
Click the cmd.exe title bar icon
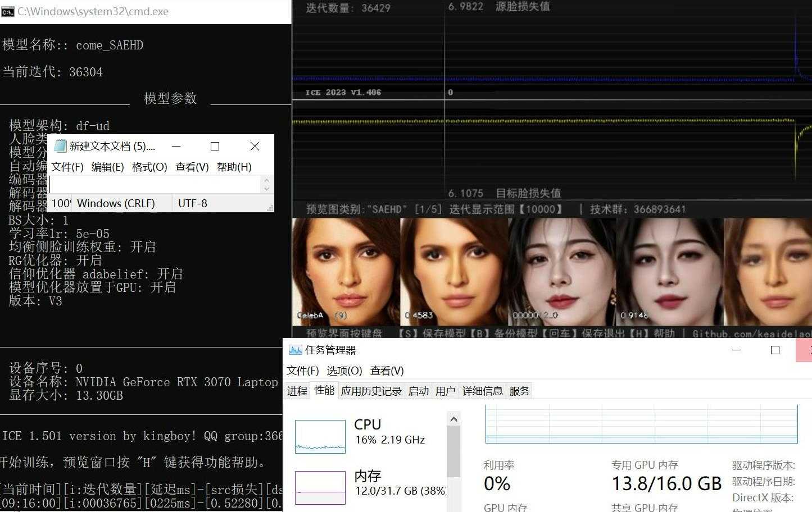click(7, 11)
